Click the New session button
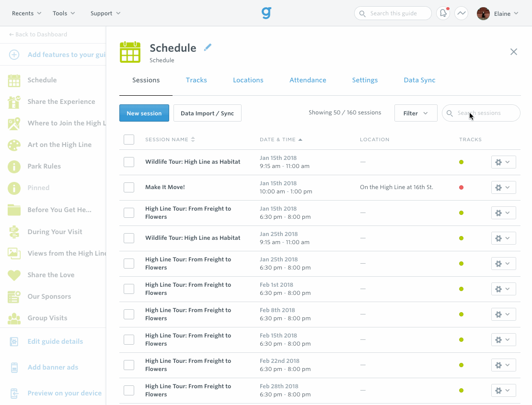 (144, 113)
